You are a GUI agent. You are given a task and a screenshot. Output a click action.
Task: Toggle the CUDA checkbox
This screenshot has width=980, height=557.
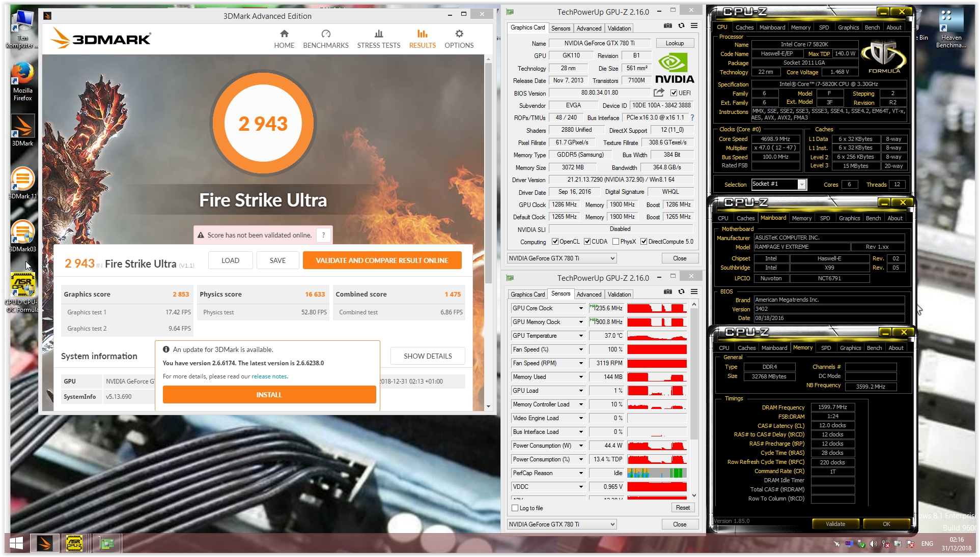click(x=587, y=242)
